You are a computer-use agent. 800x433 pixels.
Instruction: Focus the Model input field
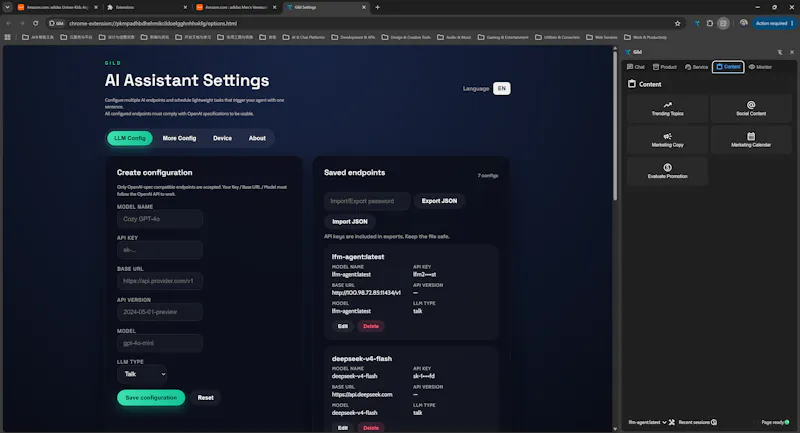[160, 343]
